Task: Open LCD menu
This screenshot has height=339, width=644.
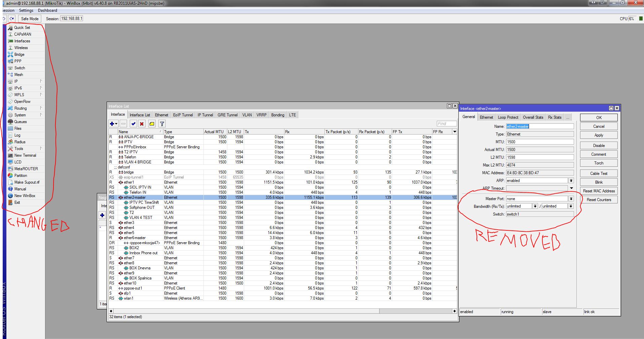Action: (x=18, y=162)
